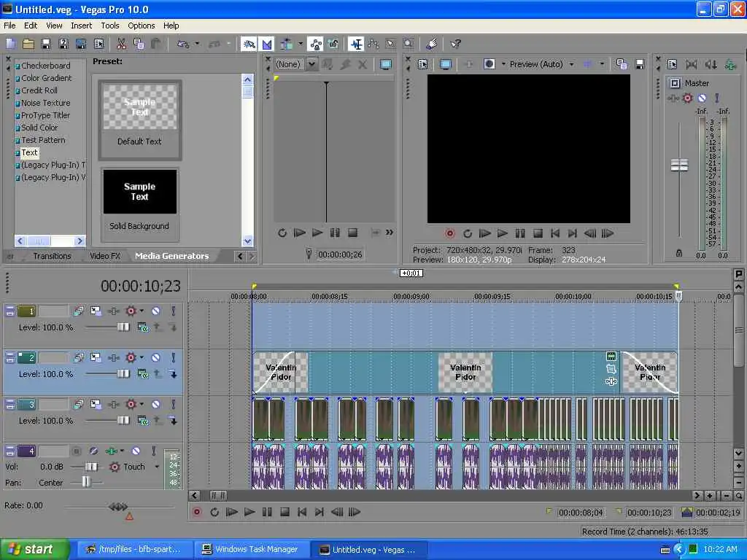Mute video track 3
This screenshot has height=560, width=747.
point(156,404)
